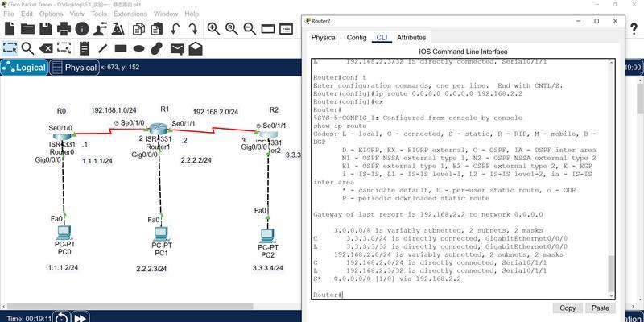Reset workspace zoom level

click(232, 29)
